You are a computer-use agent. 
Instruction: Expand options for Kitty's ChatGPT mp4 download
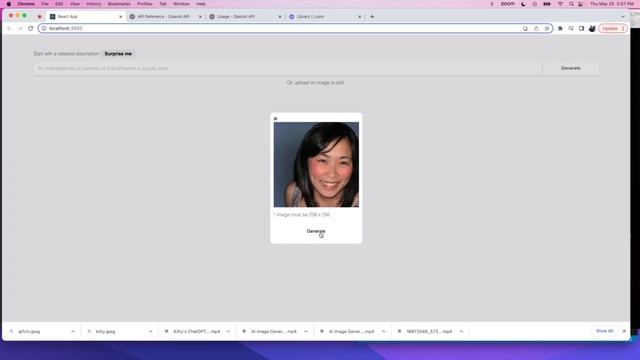click(x=228, y=331)
